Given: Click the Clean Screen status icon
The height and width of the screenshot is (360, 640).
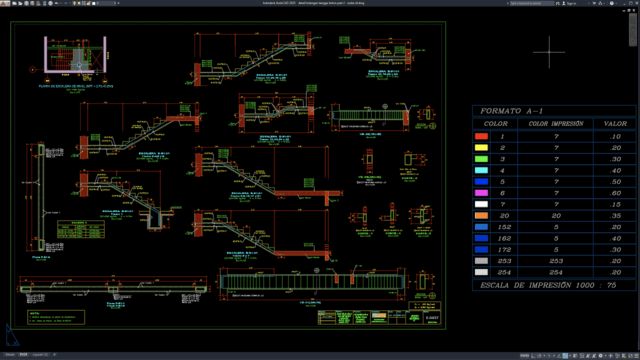Looking at the screenshot, I should tap(630, 356).
